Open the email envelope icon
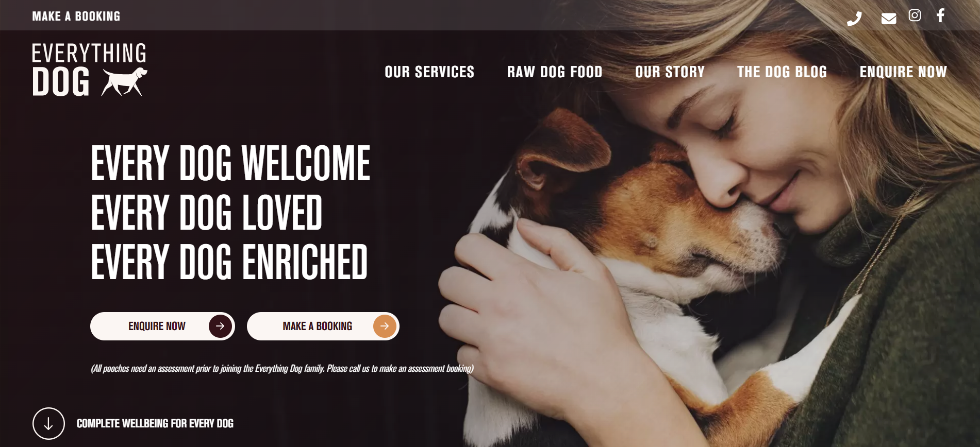Screen dimensions: 980x447 (x=889, y=19)
